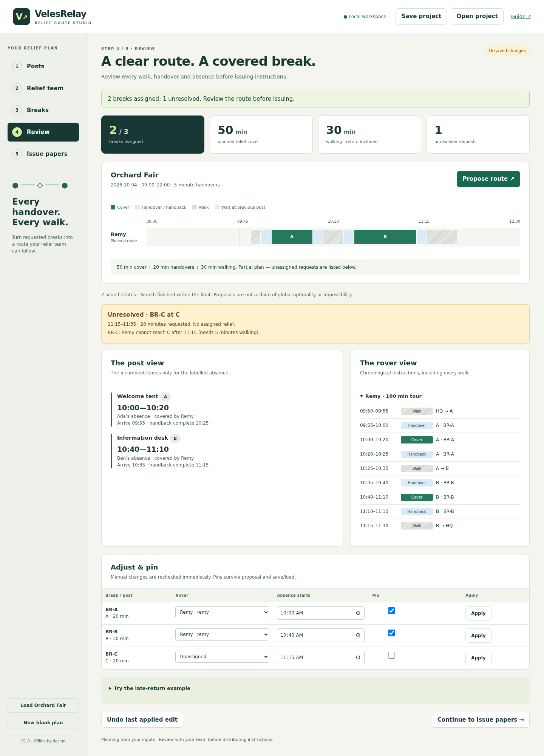Image resolution: width=544 pixels, height=756 pixels.
Task: Apply the BR-A row changes
Action: [478, 613]
